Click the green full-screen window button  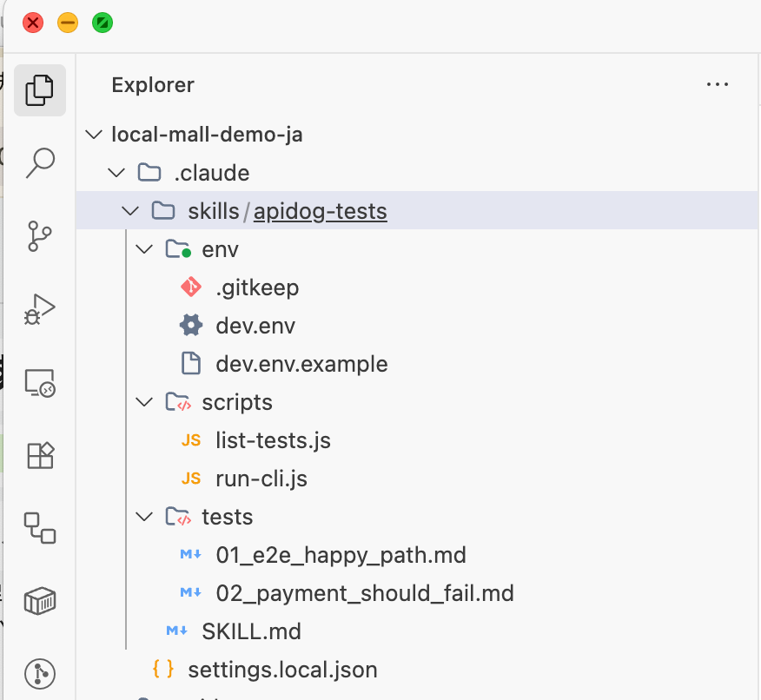[103, 23]
